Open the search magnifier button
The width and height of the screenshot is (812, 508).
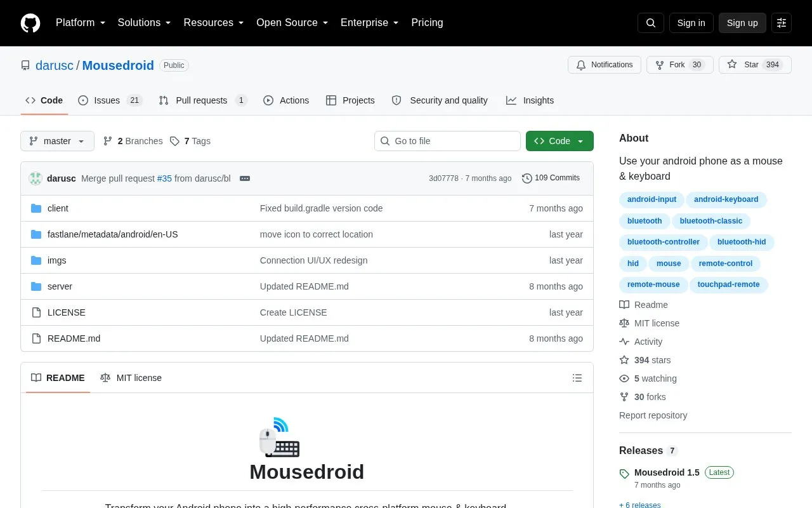click(x=651, y=23)
